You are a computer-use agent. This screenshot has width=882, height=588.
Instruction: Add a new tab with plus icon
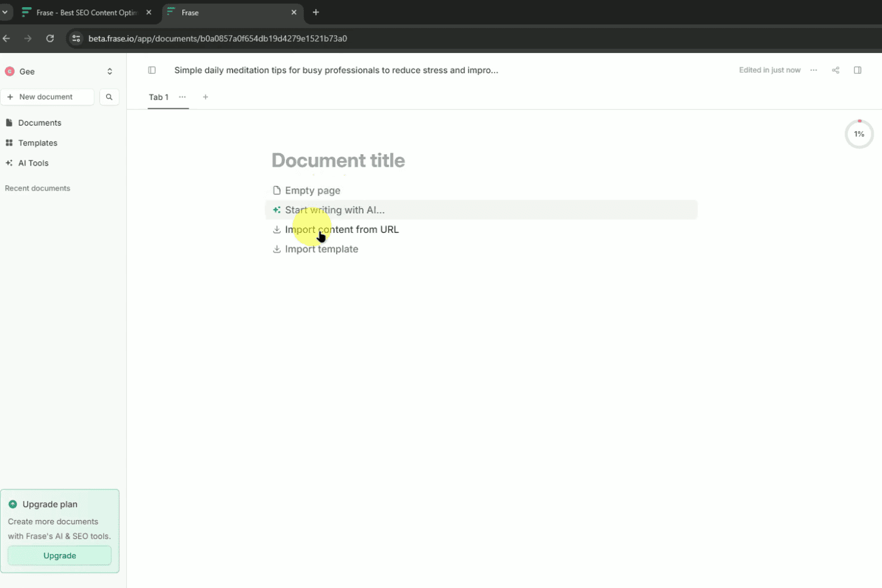point(206,97)
